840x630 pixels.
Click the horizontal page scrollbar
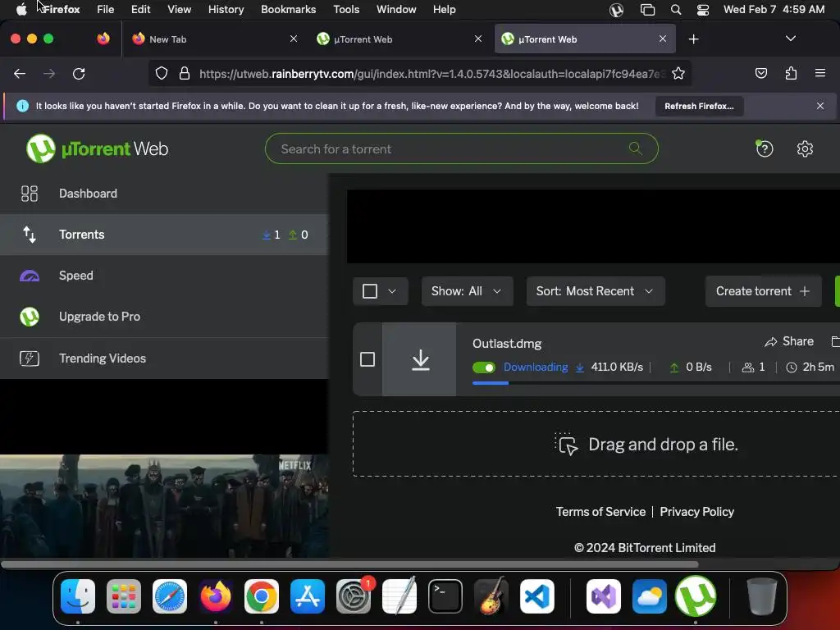tap(349, 564)
